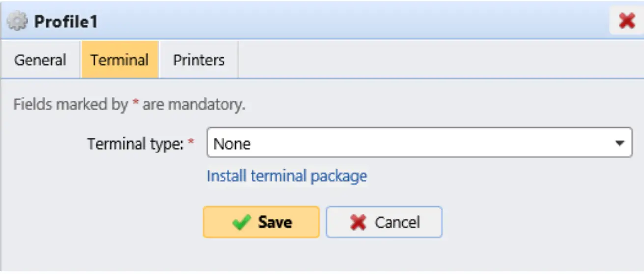Click the red X icon on Cancel
Screen dimensions: 644x274
[x=358, y=222]
